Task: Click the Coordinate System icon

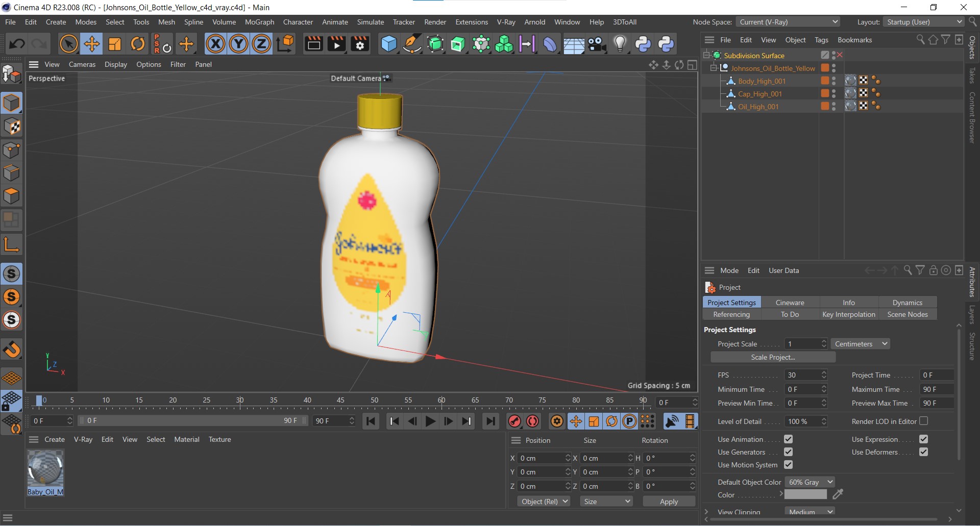Action: [x=286, y=44]
